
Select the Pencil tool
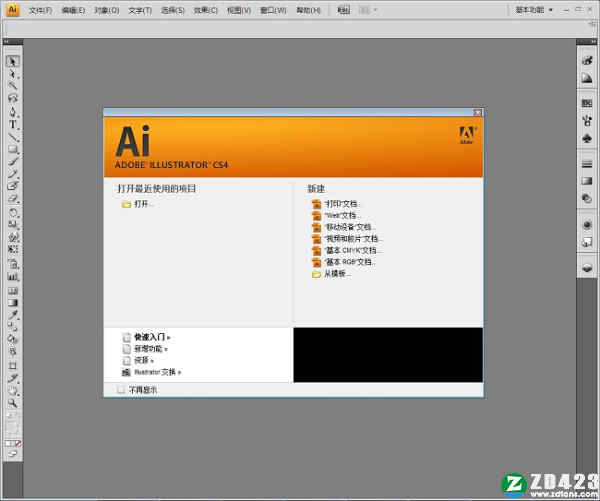pyautogui.click(x=13, y=174)
